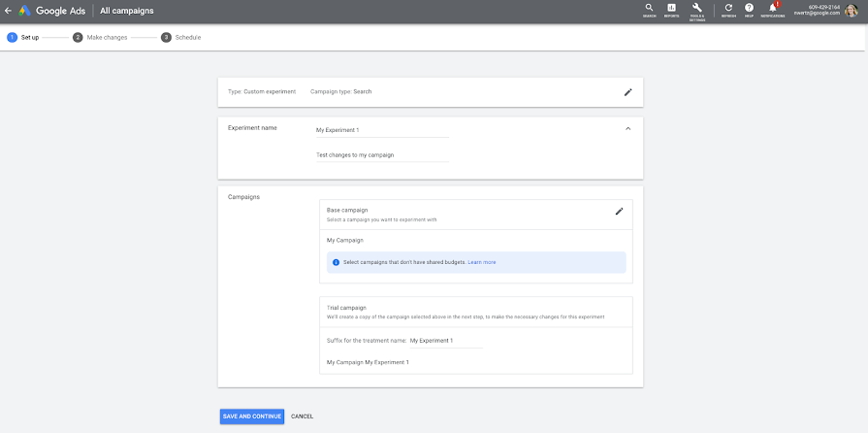Open the Reports icon

tap(671, 10)
